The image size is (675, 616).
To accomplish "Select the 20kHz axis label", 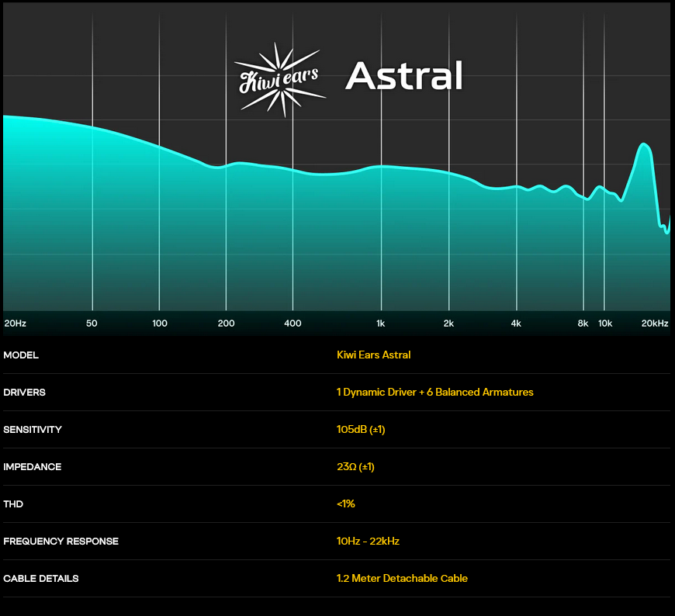I will (x=654, y=324).
